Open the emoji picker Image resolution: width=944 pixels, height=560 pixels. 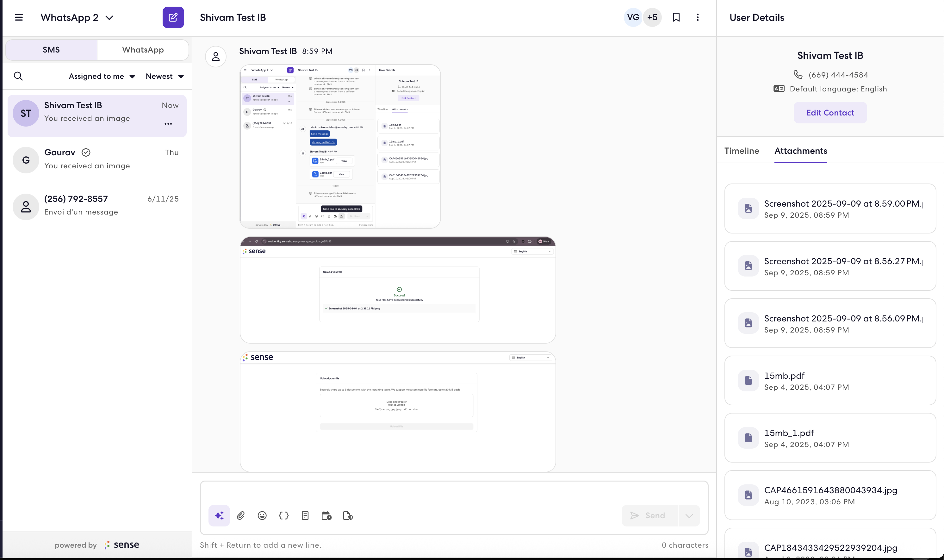pos(262,515)
